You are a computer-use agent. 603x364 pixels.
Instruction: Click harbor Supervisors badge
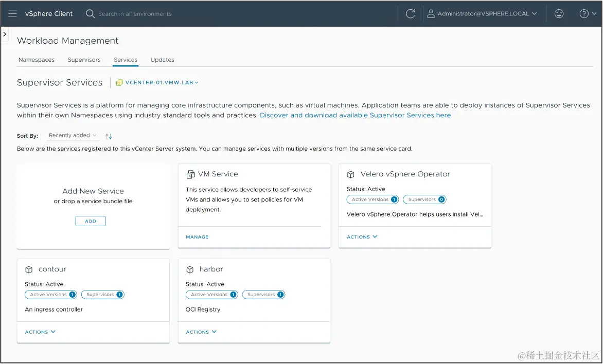click(x=263, y=295)
